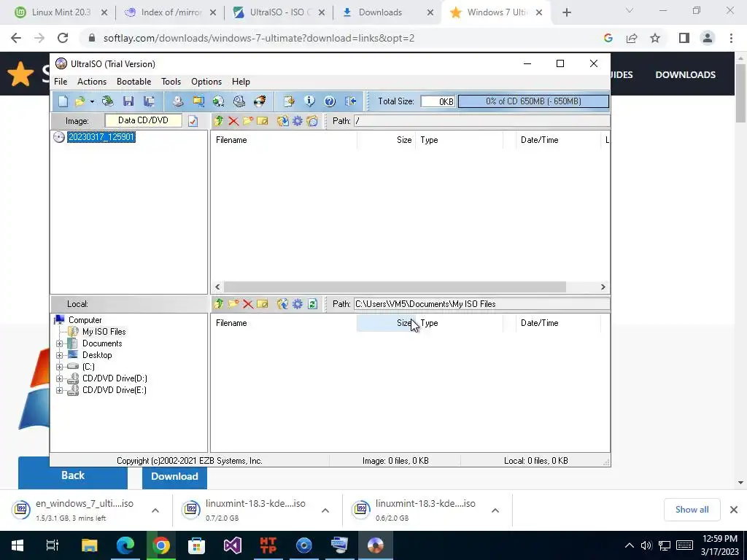Screen dimensions: 747x560
Task: Click the yellow folder compress icon in main toolbar
Action: (x=198, y=101)
